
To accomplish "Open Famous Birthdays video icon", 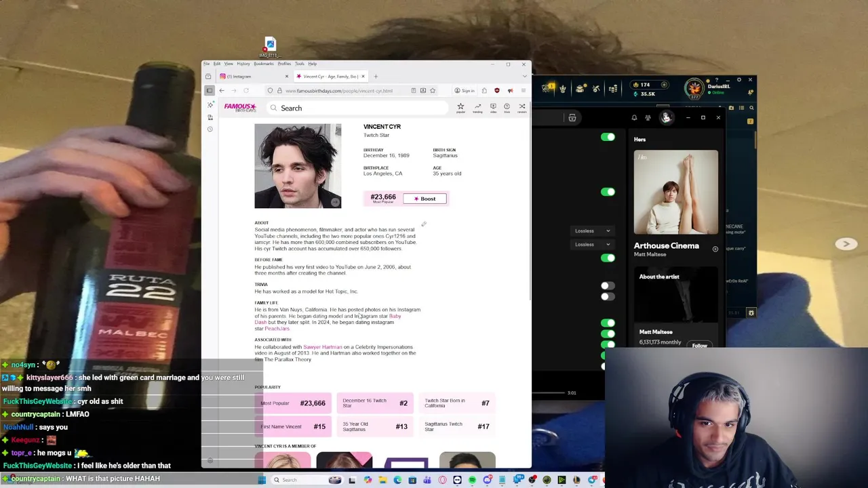I will point(493,107).
